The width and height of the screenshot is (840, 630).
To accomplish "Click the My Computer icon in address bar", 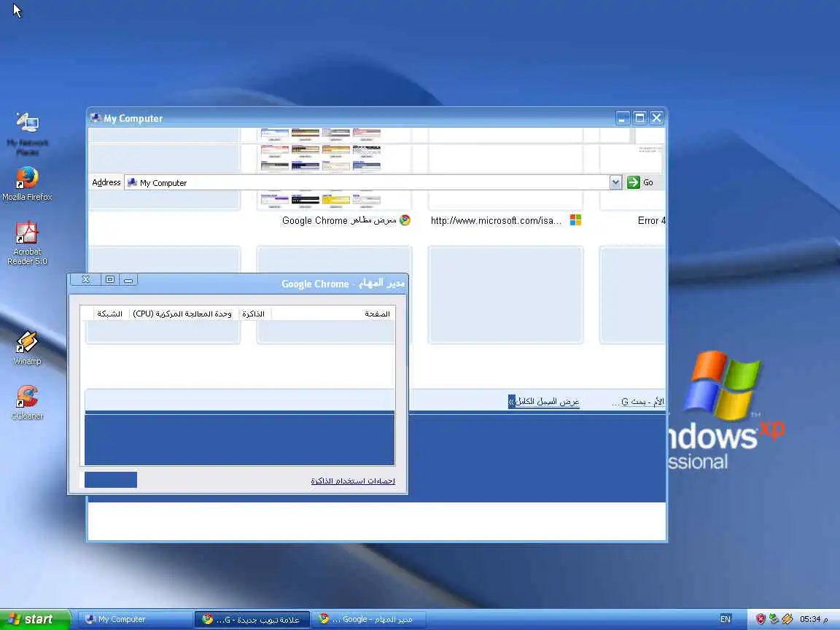I will pos(132,183).
